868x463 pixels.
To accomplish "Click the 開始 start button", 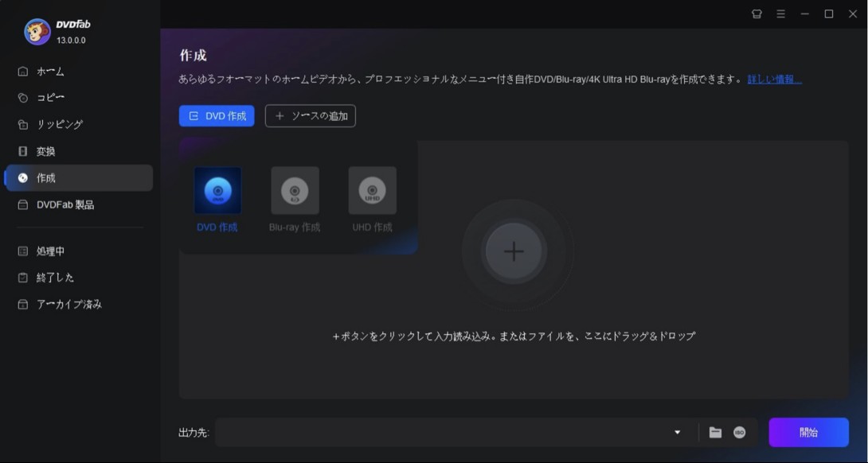I will (x=808, y=433).
